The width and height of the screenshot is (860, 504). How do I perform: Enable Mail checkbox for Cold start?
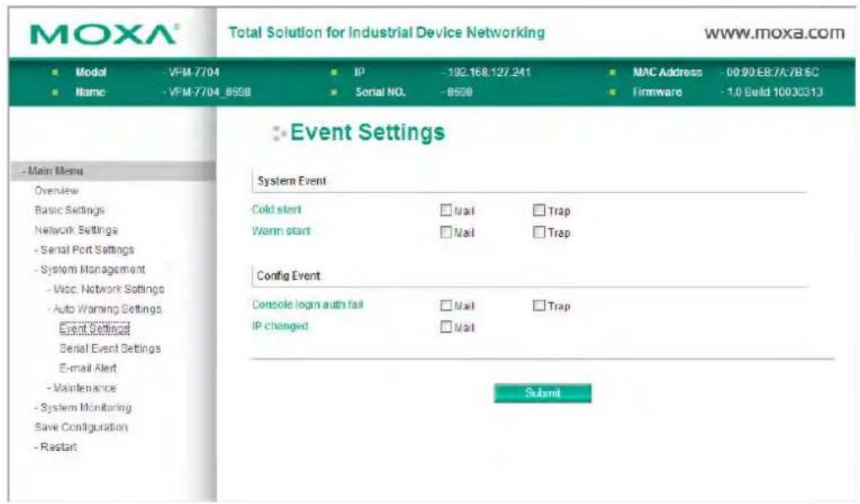446,211
